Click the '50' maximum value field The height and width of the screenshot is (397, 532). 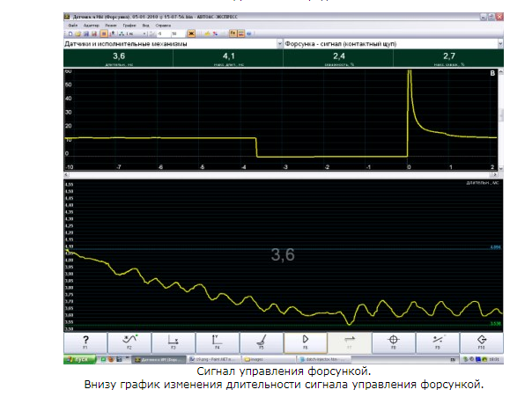pyautogui.click(x=178, y=33)
